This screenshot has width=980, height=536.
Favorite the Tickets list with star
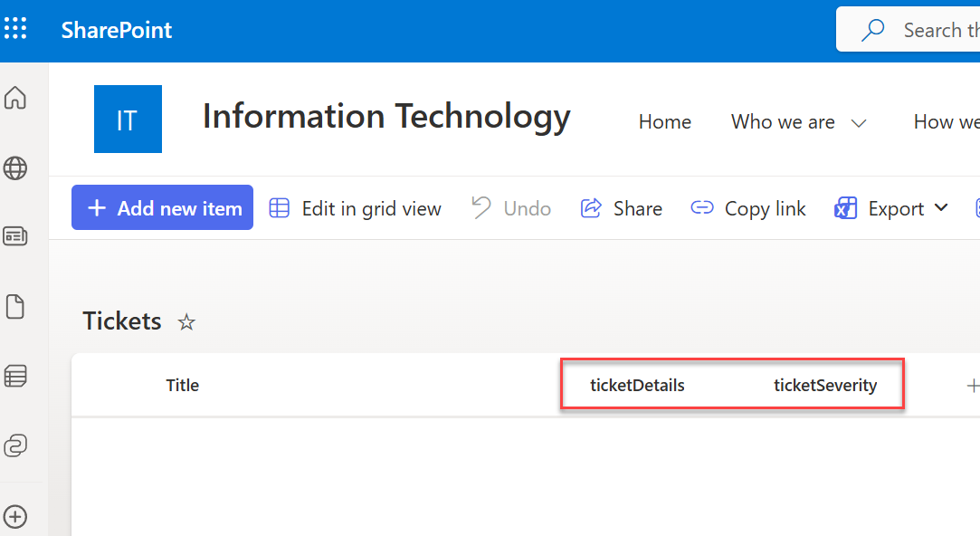[186, 322]
